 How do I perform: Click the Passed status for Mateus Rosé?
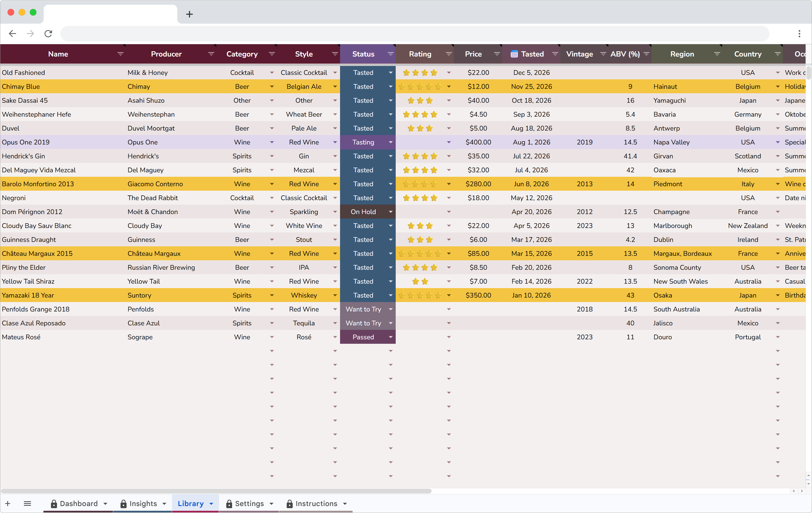click(363, 337)
